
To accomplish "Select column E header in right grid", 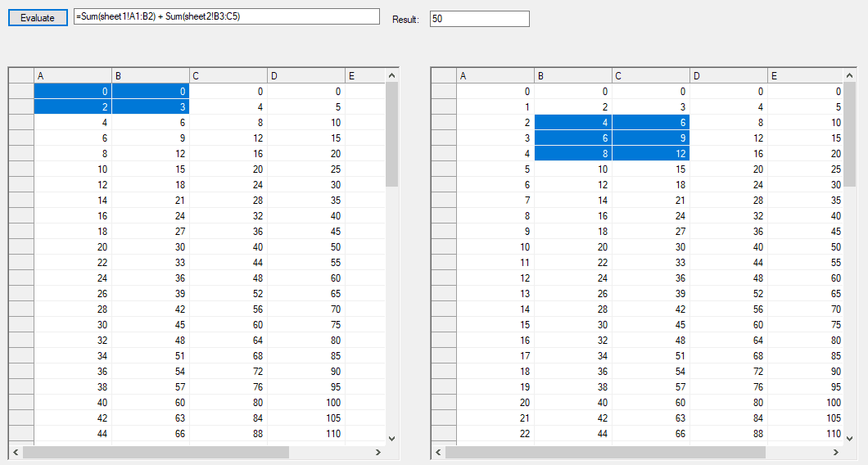I will pyautogui.click(x=806, y=76).
